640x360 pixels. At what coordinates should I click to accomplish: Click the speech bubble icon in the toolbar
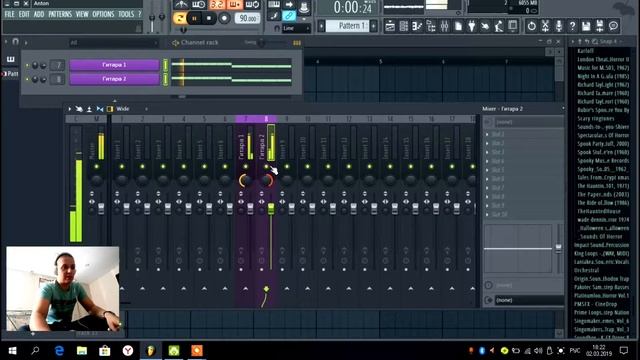[613, 26]
